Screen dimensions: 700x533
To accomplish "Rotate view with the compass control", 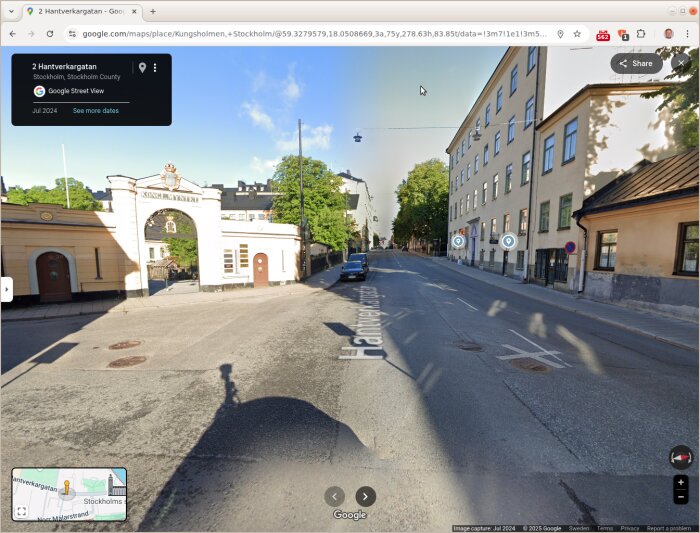I will coord(681,458).
